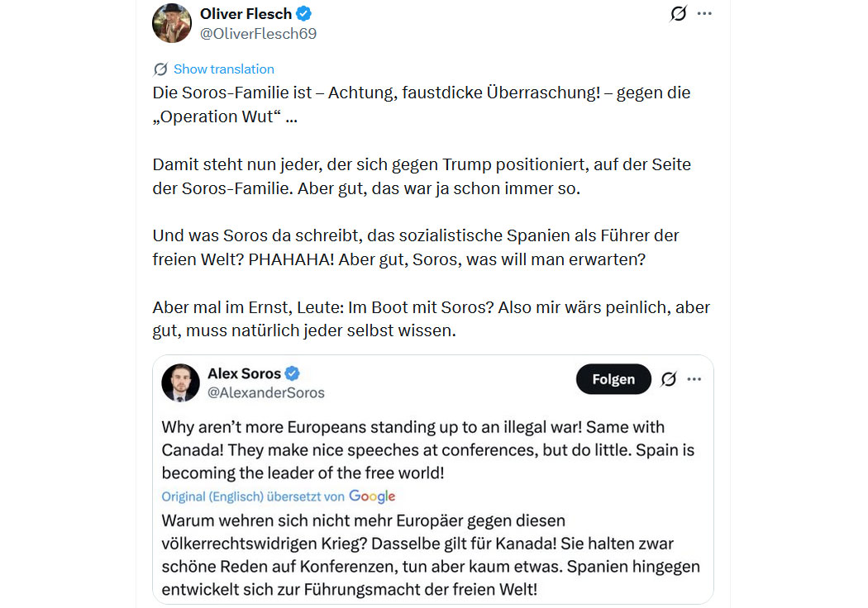Click Grok icon at top of main post
The height and width of the screenshot is (608, 868).
pyautogui.click(x=678, y=14)
